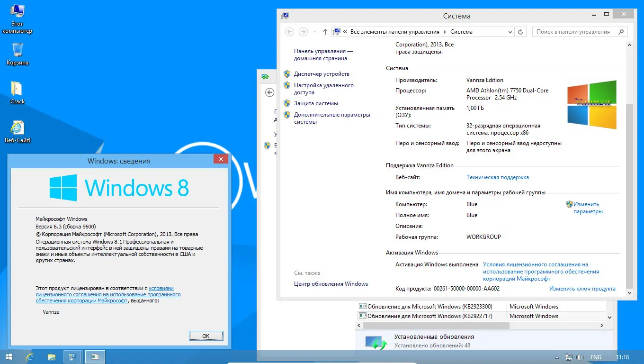Open the license terms link under Активация Windows

click(x=541, y=272)
